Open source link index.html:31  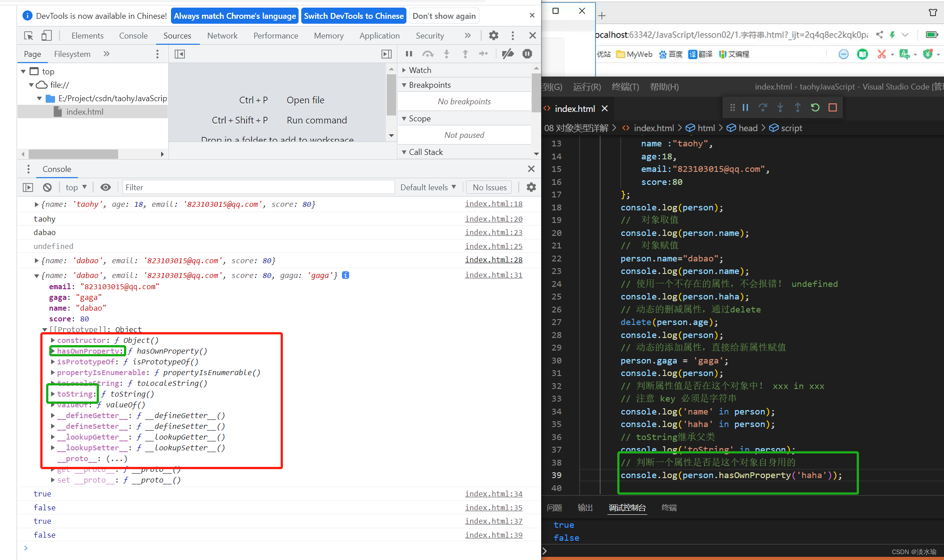494,275
